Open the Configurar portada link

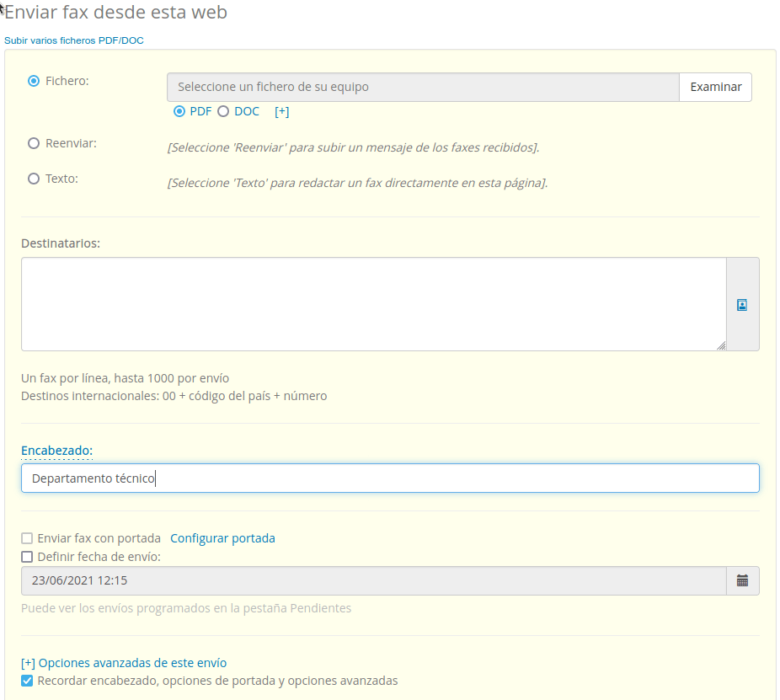point(222,538)
